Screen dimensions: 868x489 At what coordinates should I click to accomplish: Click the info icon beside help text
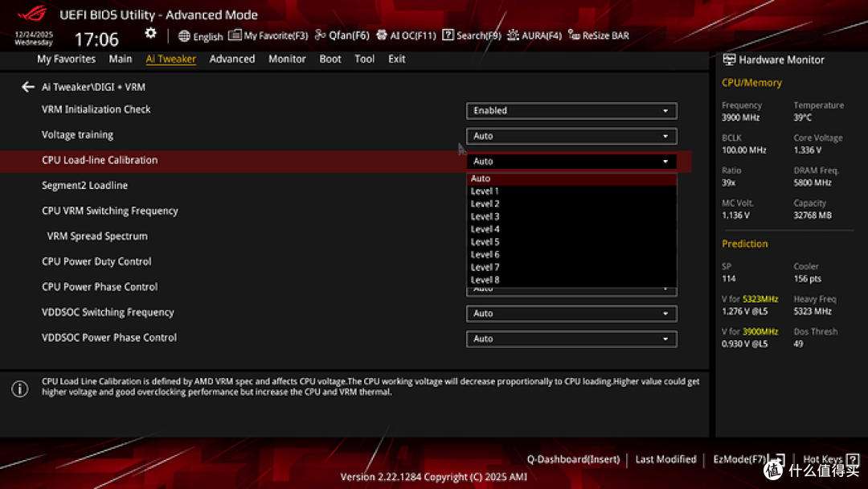20,388
